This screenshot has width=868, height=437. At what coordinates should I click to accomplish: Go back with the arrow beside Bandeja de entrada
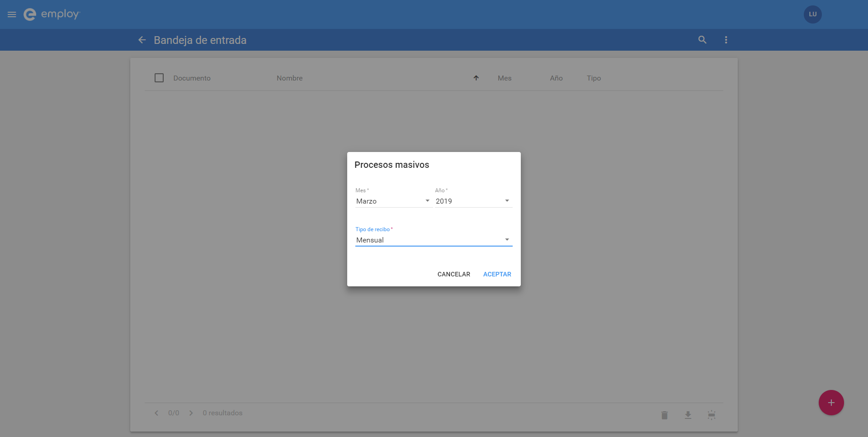(x=142, y=40)
